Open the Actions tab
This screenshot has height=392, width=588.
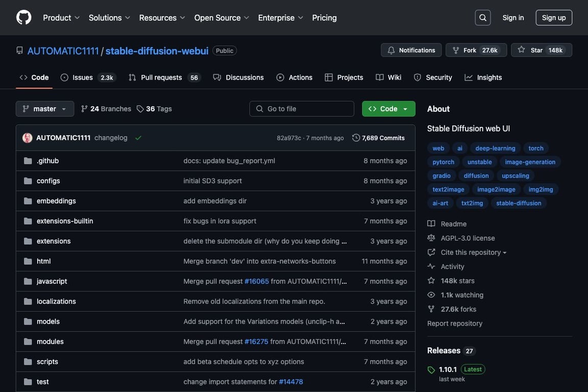295,77
